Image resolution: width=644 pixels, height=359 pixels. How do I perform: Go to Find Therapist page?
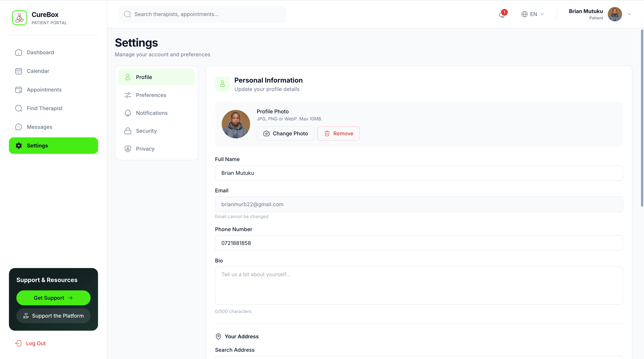(x=45, y=108)
